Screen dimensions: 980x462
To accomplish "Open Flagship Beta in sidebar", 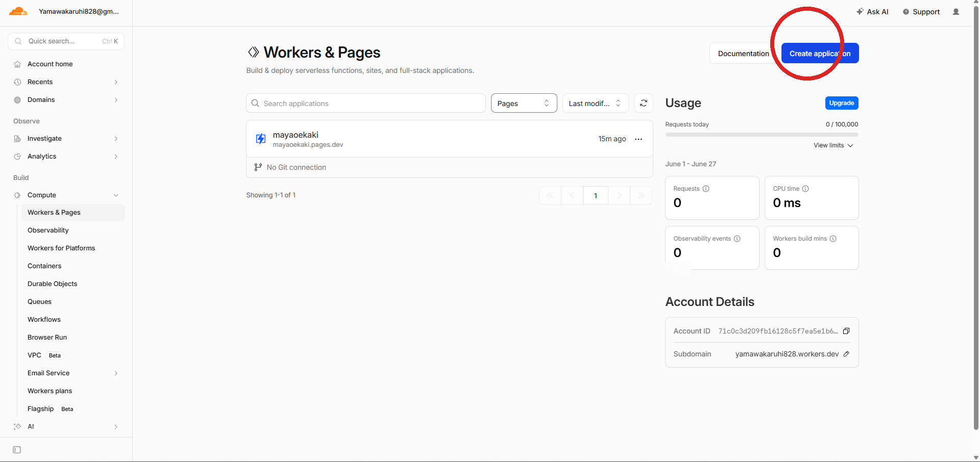I will coord(73,409).
